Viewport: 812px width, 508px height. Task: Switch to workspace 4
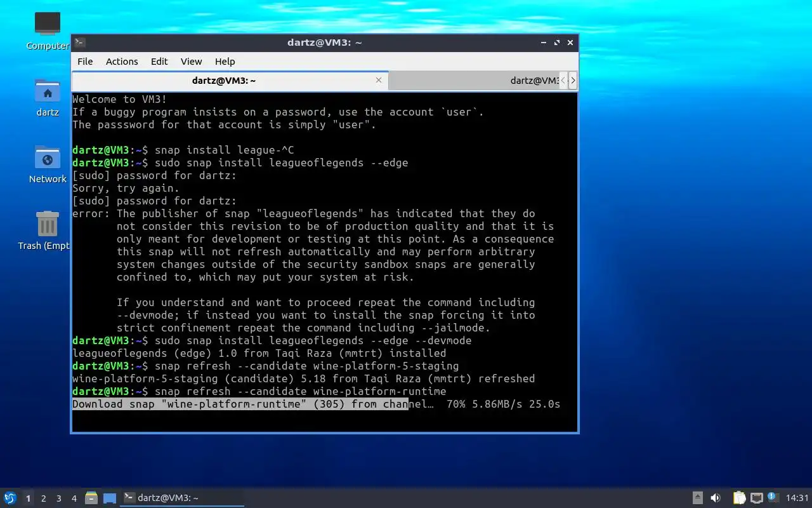(x=74, y=498)
